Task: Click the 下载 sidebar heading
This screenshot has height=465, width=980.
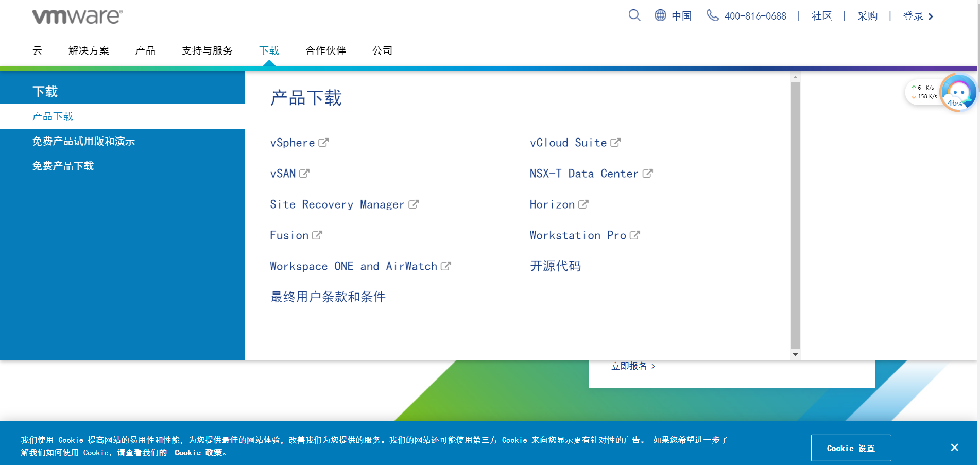Action: coord(45,91)
